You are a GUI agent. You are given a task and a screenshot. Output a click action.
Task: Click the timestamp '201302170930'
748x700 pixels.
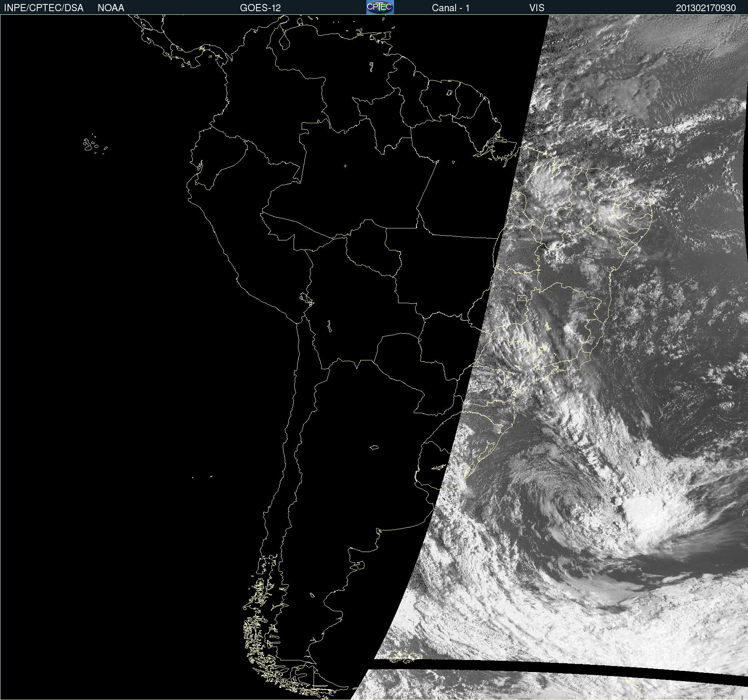[x=706, y=8]
